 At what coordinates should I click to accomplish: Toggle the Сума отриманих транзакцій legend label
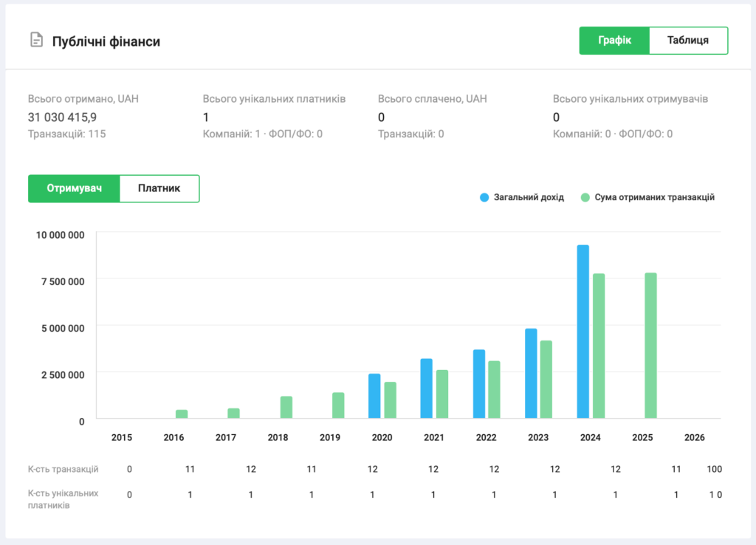[x=654, y=198]
